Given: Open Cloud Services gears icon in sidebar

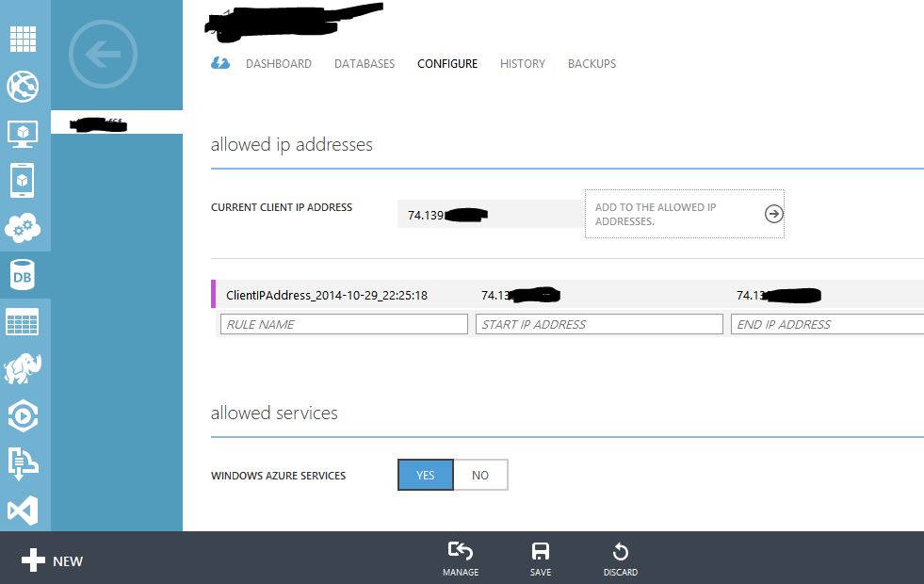Looking at the screenshot, I should point(23,227).
